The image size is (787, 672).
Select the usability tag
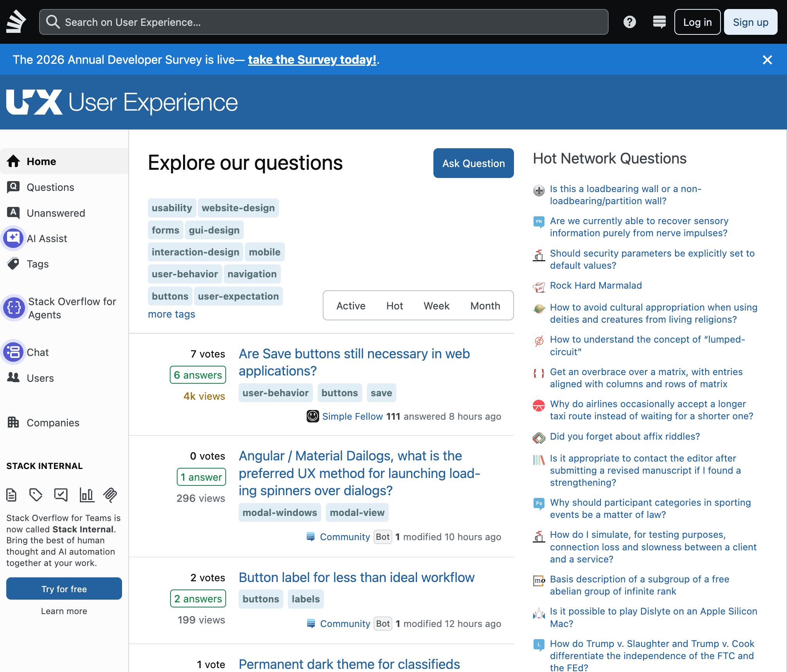click(x=172, y=208)
